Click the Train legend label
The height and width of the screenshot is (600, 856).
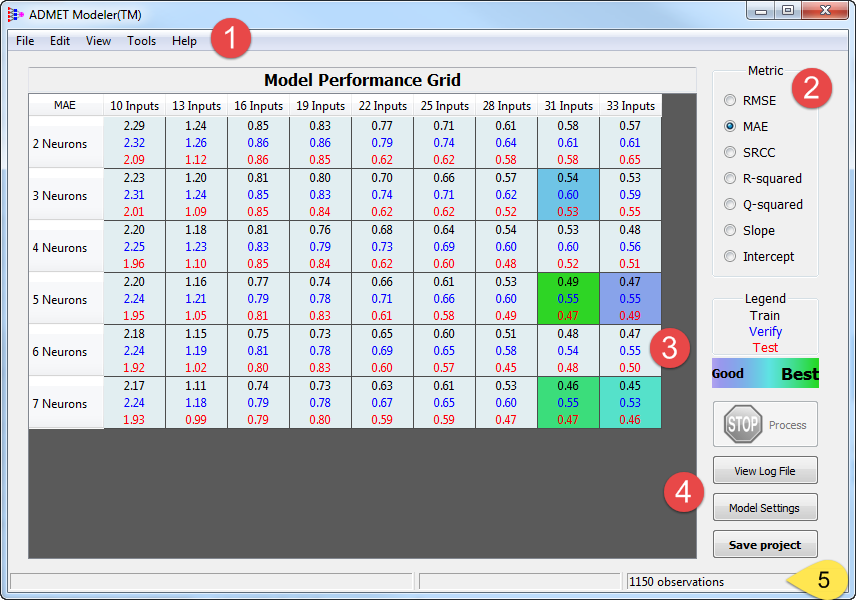765,316
